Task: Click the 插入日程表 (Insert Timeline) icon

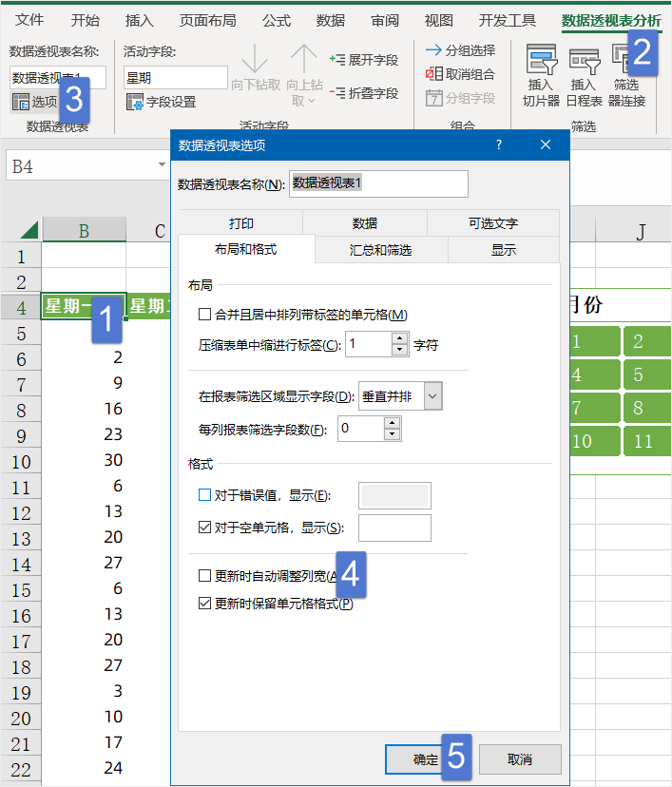Action: pyautogui.click(x=585, y=62)
